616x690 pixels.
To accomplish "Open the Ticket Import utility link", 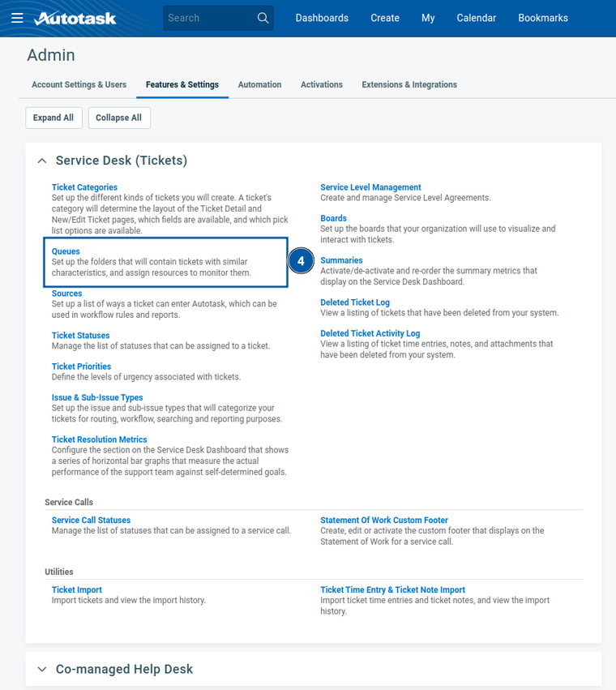I will pos(77,590).
